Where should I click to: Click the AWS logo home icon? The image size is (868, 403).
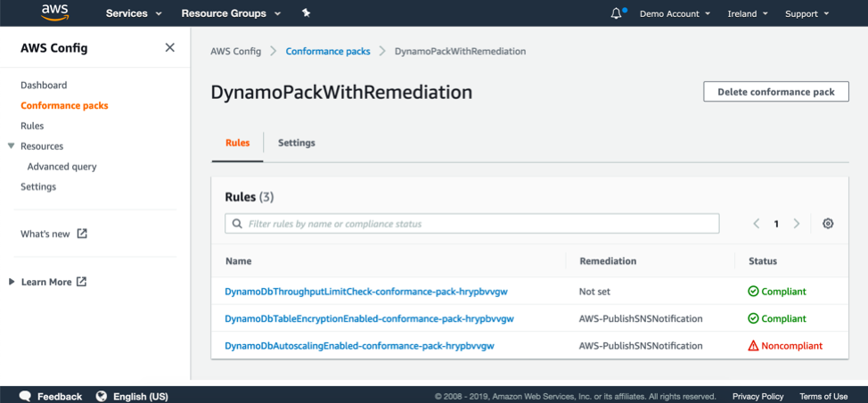coord(54,12)
